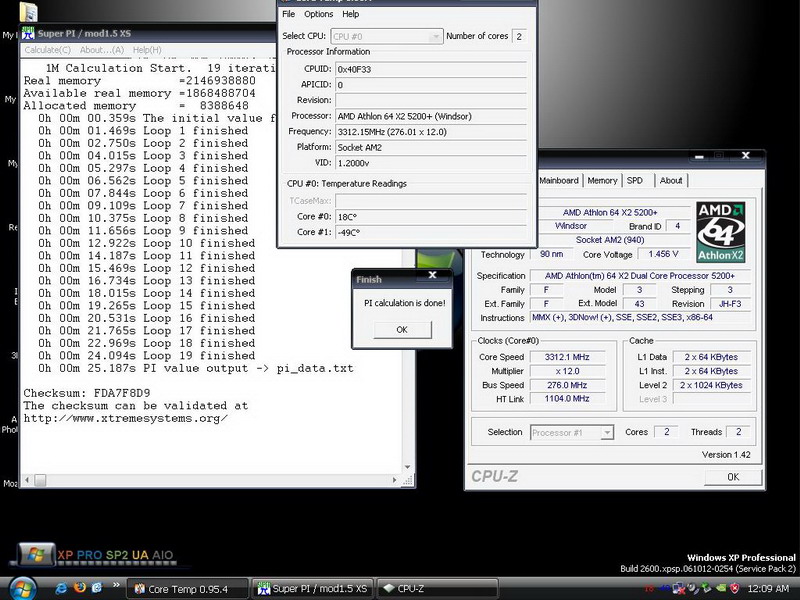This screenshot has width=800, height=600.
Task: Open Help menu in Core Temp
Action: [x=351, y=14]
